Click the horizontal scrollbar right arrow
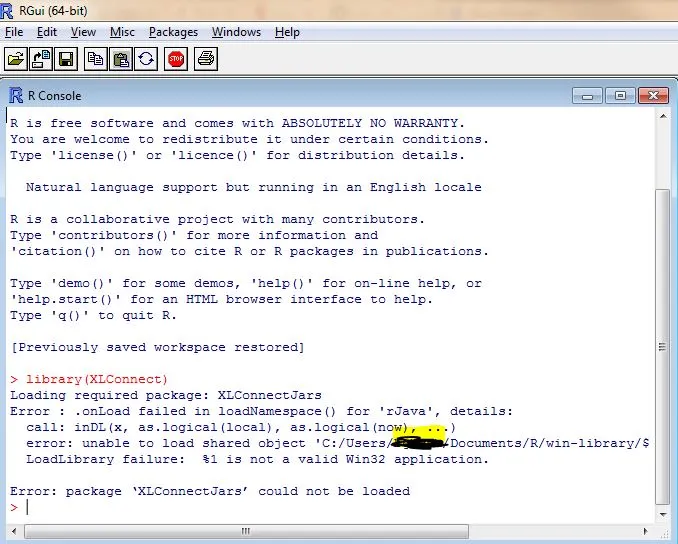The height and width of the screenshot is (544, 678). (646, 531)
